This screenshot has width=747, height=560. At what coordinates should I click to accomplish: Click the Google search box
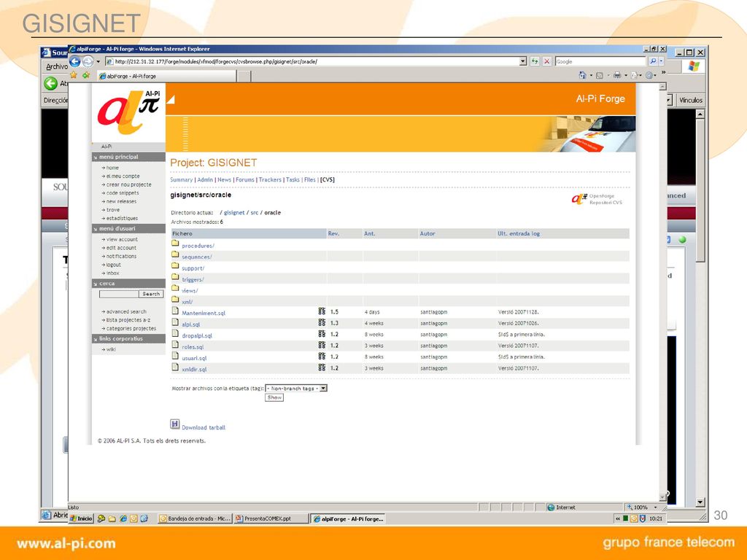600,61
